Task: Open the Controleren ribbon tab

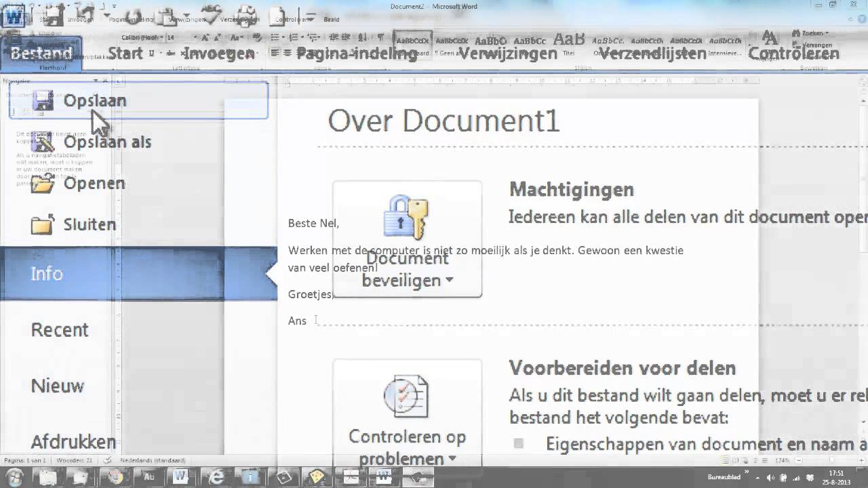Action: [793, 54]
